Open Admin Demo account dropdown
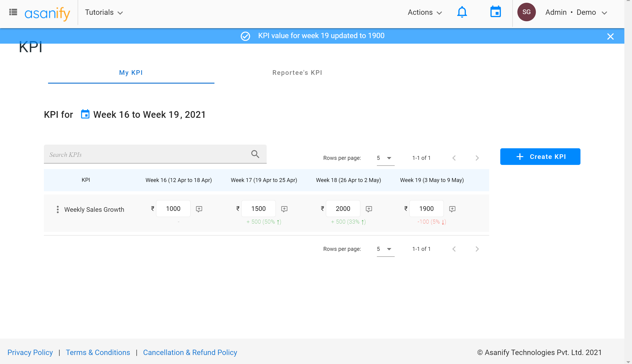Image resolution: width=632 pixels, height=364 pixels. point(576,12)
